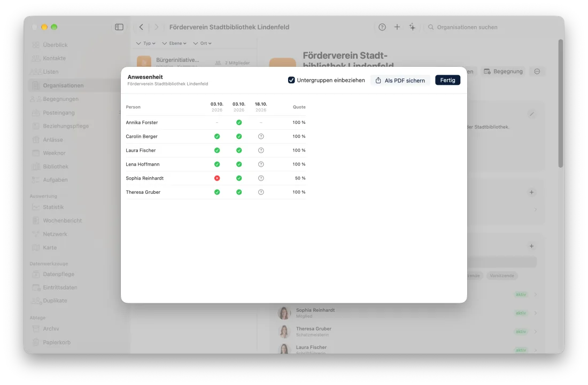Image resolution: width=588 pixels, height=385 pixels.
Task: Click the 18.10. column header
Action: click(261, 107)
